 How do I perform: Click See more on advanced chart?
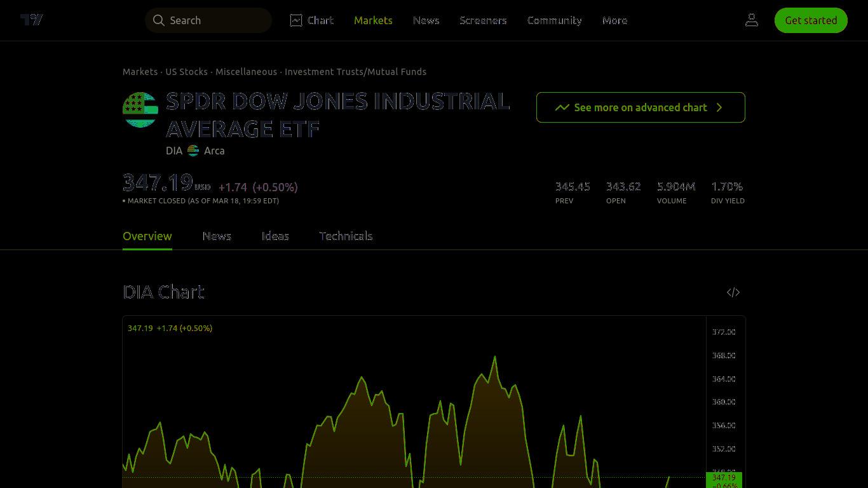coord(641,107)
